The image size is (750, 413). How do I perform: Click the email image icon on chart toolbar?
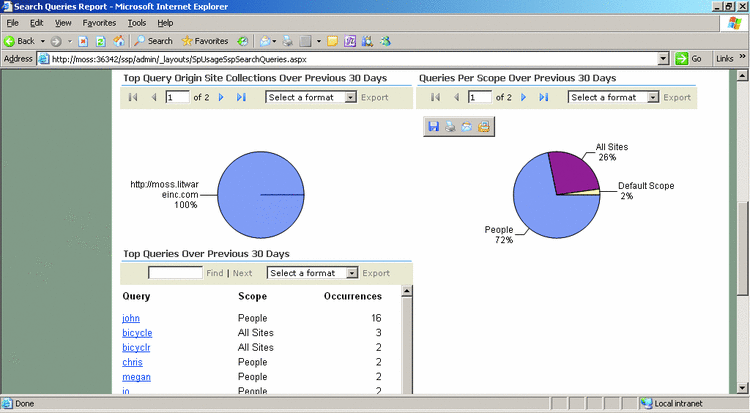[467, 126]
